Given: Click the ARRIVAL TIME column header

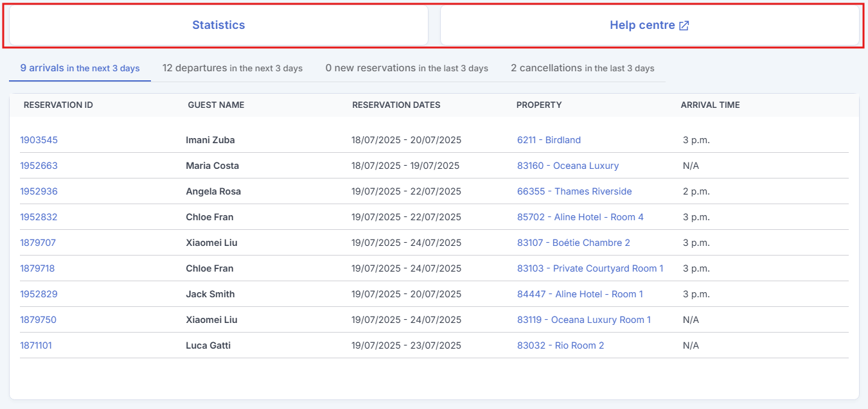Looking at the screenshot, I should [x=711, y=105].
